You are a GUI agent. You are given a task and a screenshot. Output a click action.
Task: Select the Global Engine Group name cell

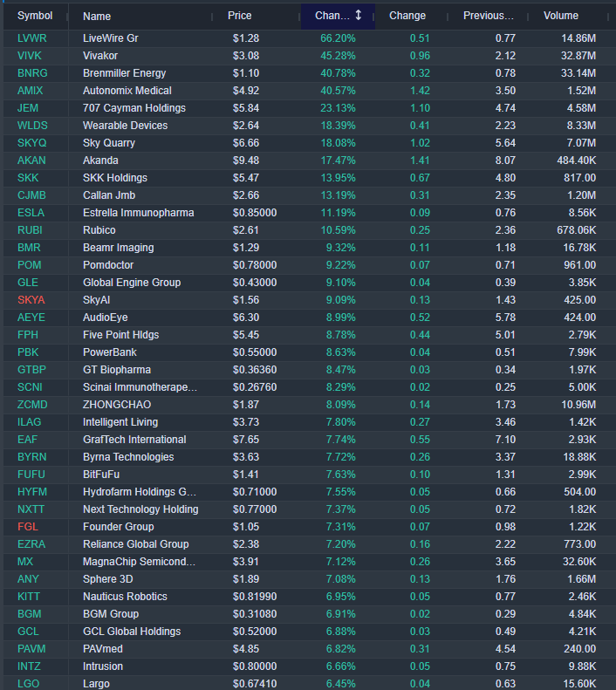click(132, 283)
